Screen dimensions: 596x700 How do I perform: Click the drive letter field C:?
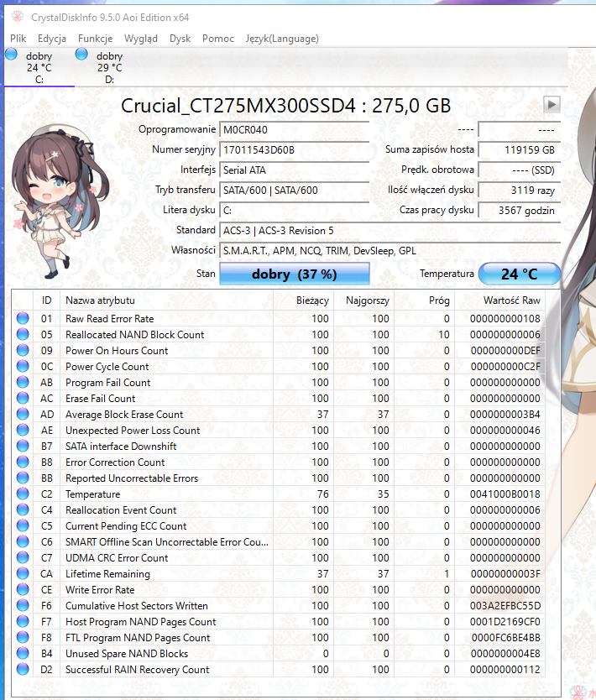pyautogui.click(x=294, y=211)
